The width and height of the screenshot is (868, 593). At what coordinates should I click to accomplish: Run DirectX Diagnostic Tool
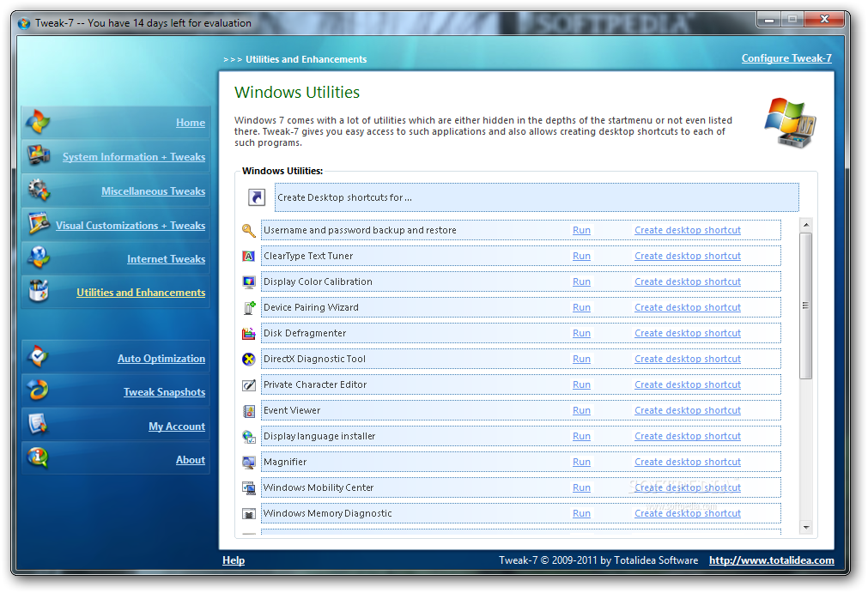[581, 359]
